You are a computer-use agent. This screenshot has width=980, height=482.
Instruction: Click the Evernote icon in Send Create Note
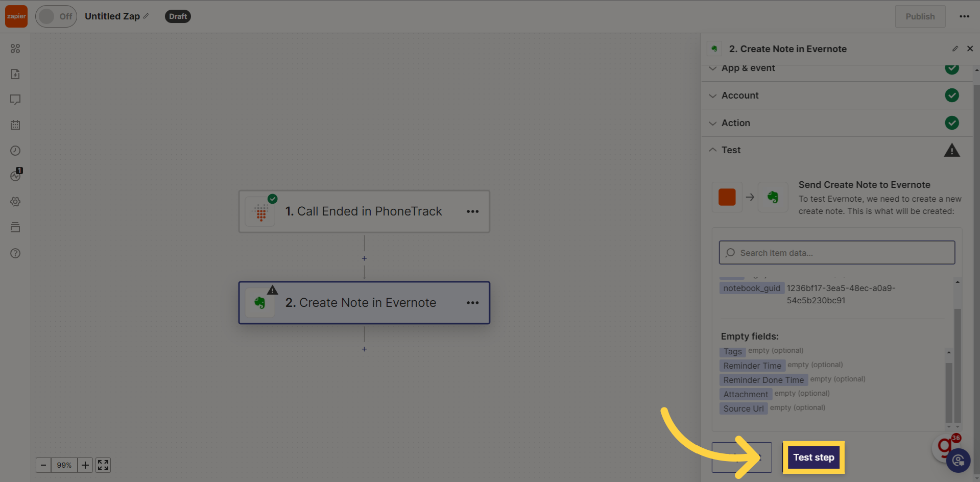(773, 197)
